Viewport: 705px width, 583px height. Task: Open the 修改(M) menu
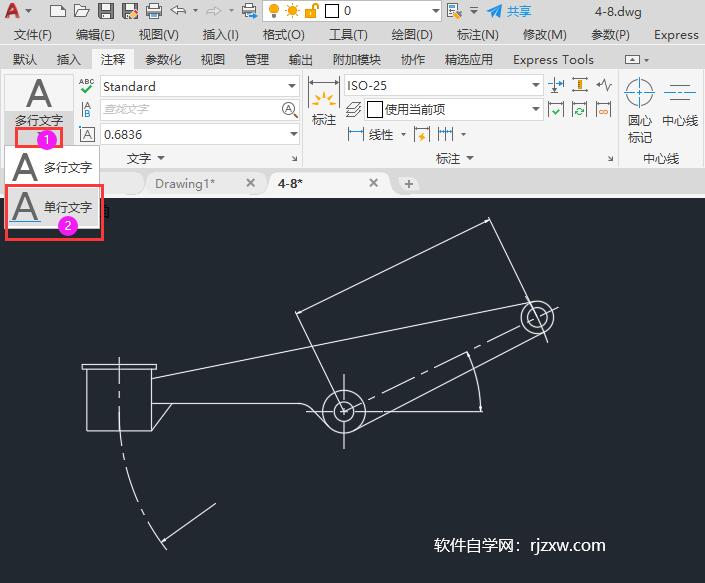(544, 35)
